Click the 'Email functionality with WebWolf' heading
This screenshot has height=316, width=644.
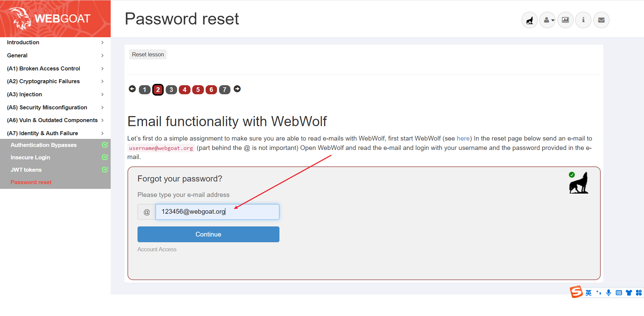click(x=227, y=121)
